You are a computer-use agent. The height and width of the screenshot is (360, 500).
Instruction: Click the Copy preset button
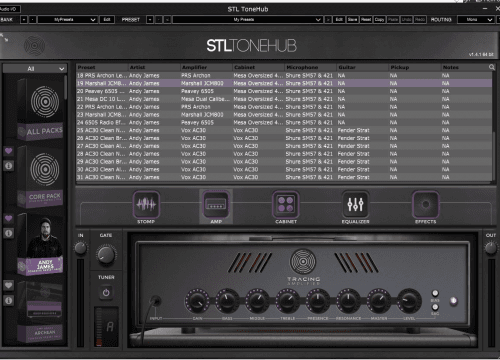point(379,20)
